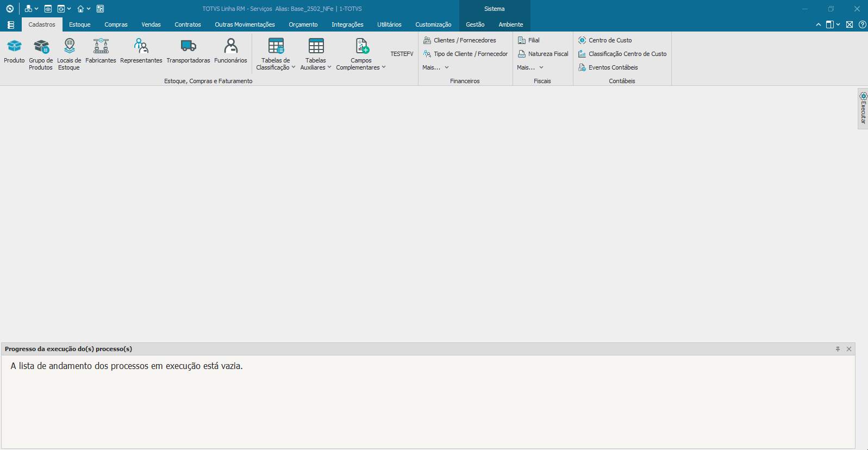Open Centro de Custo
Screen dimensions: 868x450
(605, 40)
